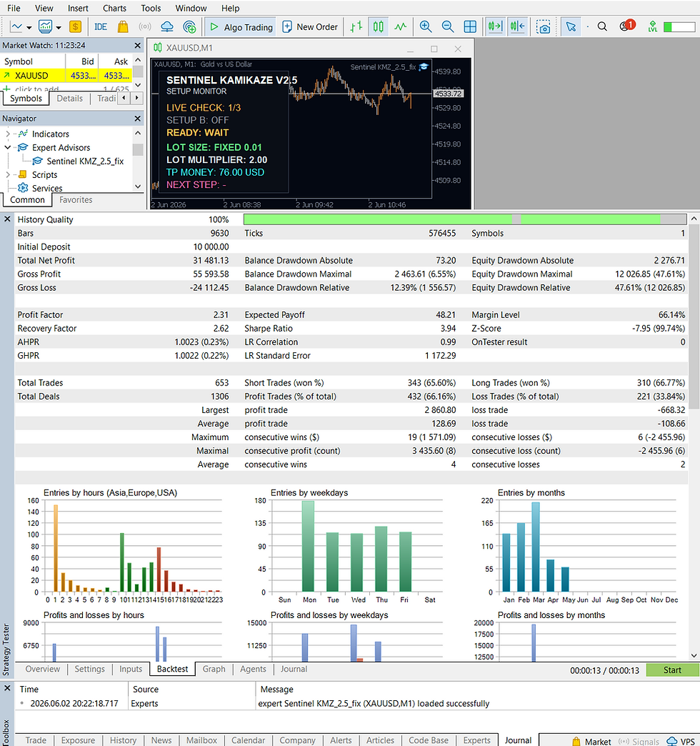Click the XAUUSD,M1 chart title icon
This screenshot has height=746, width=700.
tap(157, 48)
